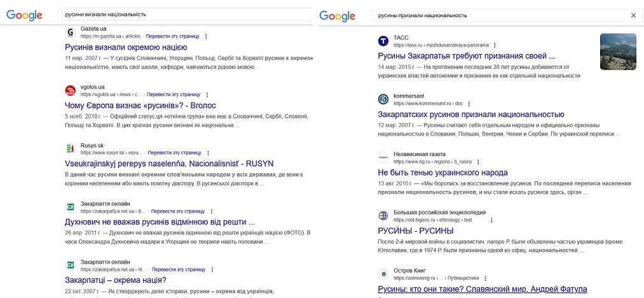Open 'Русины Закарпатья требуют признания своей' result
This screenshot has width=644, height=298.
point(467,56)
